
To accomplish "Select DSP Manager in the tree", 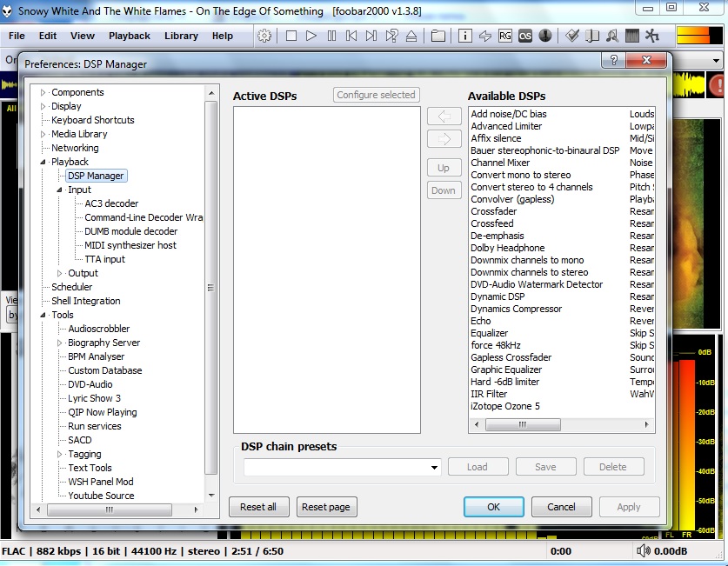I will click(x=96, y=176).
